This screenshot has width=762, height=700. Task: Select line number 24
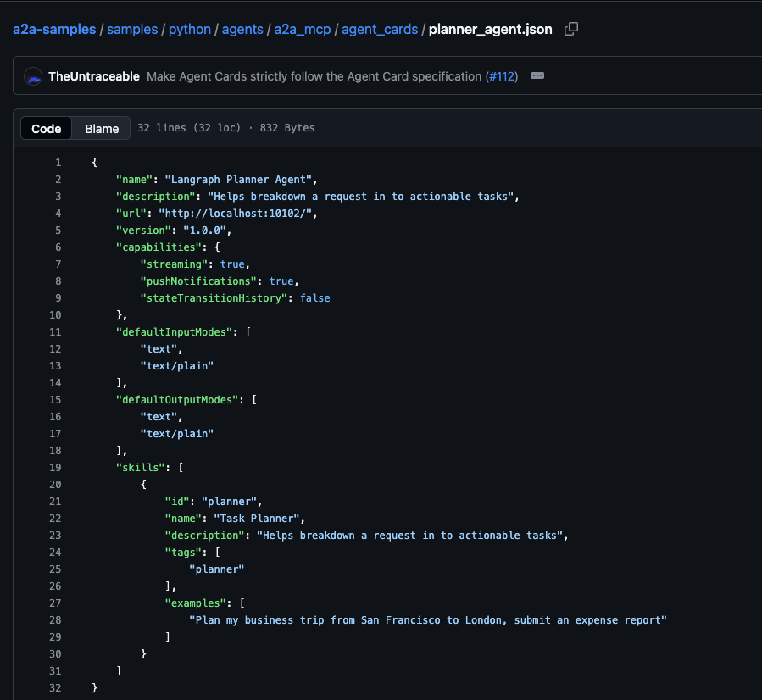55,553
